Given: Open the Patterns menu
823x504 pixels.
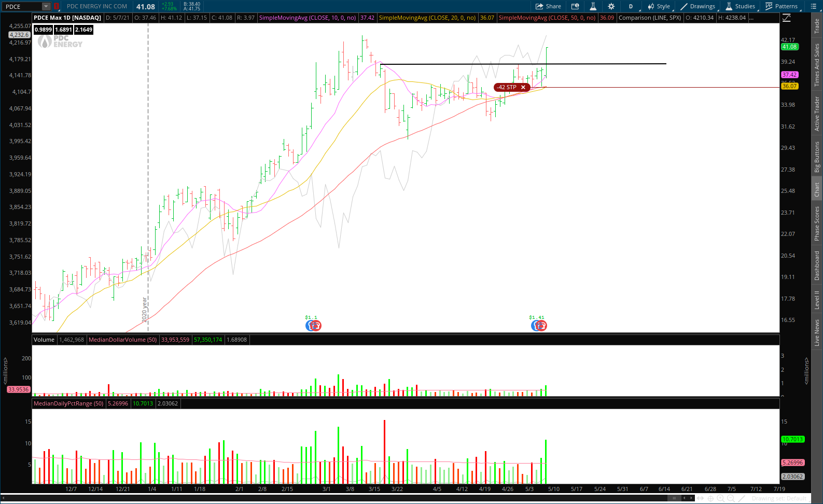Looking at the screenshot, I should (782, 6).
